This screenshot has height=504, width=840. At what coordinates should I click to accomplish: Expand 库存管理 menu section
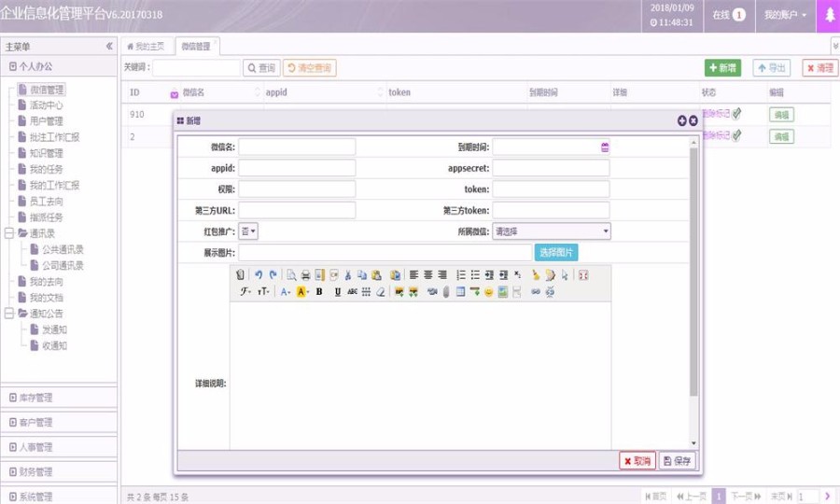pyautogui.click(x=59, y=398)
